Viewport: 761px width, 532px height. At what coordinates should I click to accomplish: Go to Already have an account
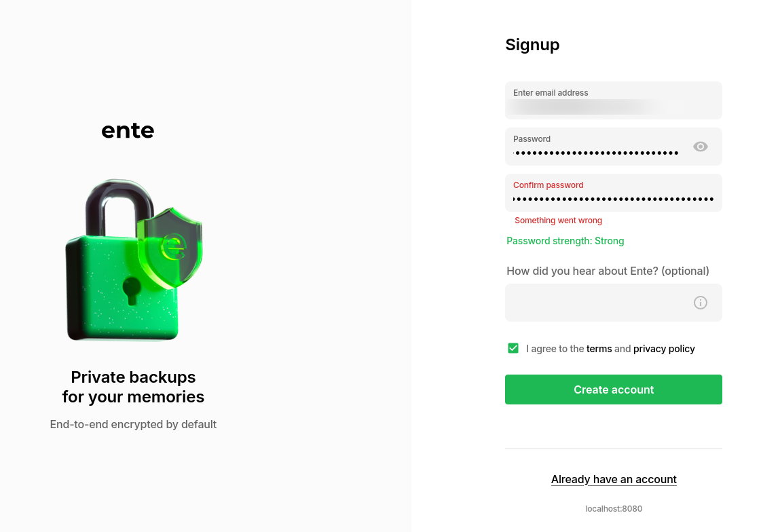(x=614, y=479)
